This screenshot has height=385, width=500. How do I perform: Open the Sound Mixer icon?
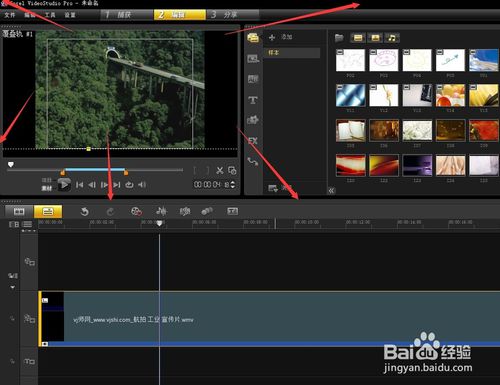tap(161, 211)
